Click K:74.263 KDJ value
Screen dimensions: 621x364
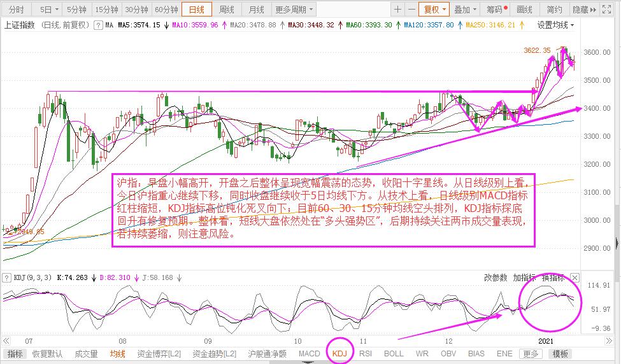73,277
